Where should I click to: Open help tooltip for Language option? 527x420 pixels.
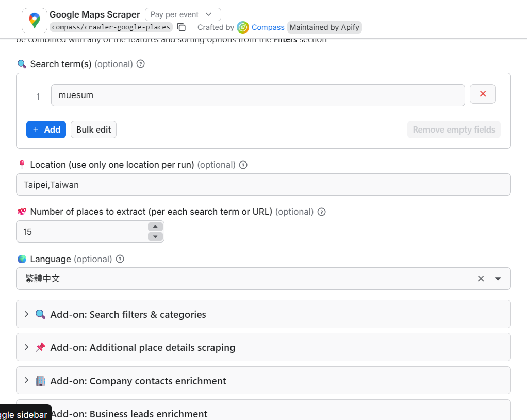pyautogui.click(x=120, y=259)
